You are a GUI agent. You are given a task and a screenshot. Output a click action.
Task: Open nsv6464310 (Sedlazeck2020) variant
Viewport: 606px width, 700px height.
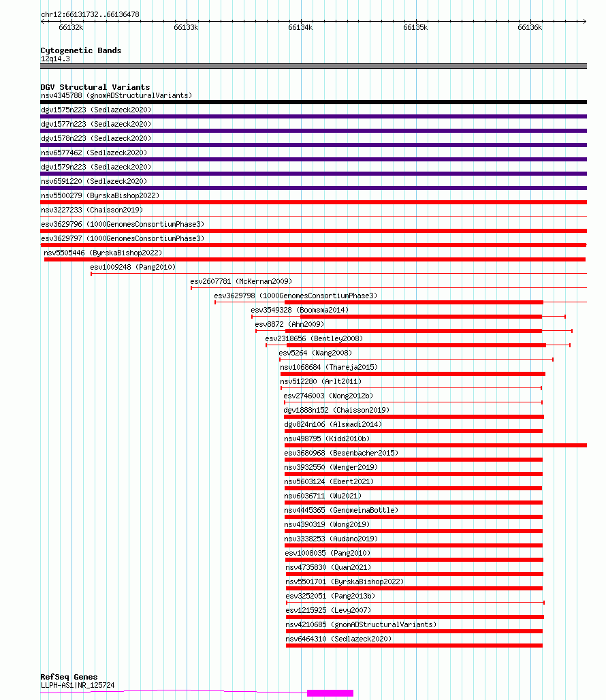pos(338,639)
